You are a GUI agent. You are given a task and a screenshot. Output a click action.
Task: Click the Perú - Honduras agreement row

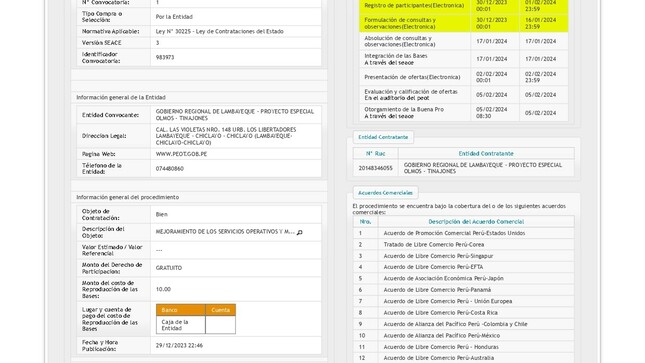pyautogui.click(x=464, y=347)
